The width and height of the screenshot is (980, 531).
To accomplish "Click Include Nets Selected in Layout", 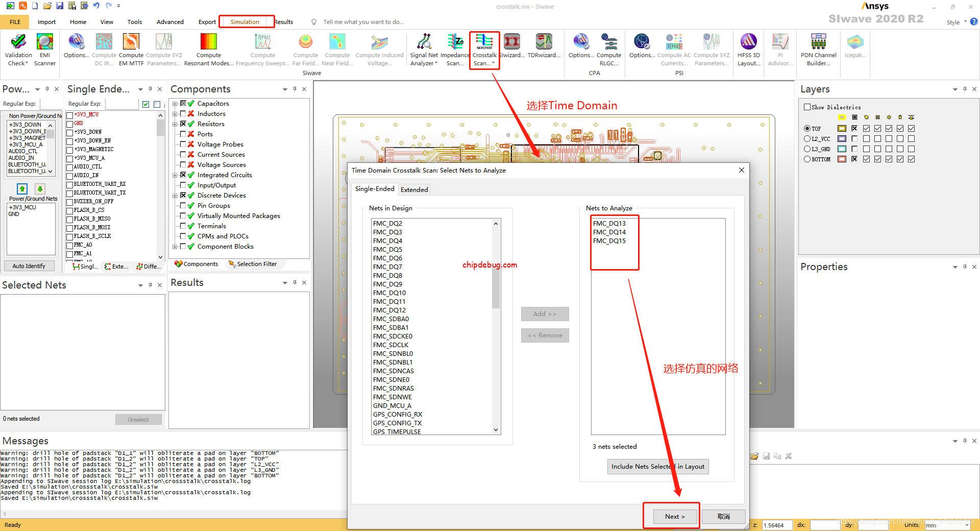I will (x=657, y=467).
